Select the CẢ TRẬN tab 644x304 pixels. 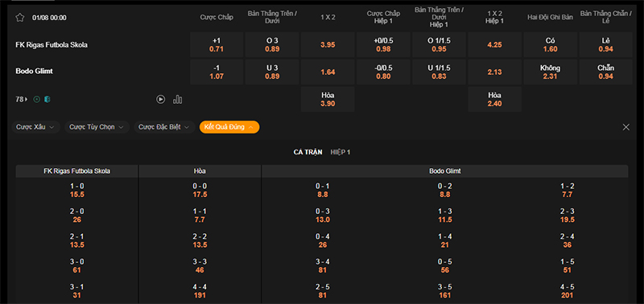[x=308, y=152]
